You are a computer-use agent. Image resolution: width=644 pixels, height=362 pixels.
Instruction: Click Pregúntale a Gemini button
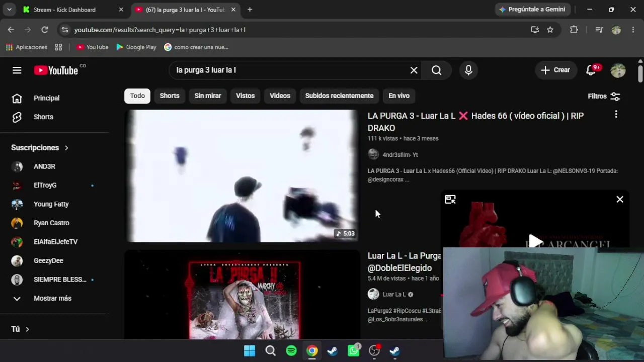532,10
